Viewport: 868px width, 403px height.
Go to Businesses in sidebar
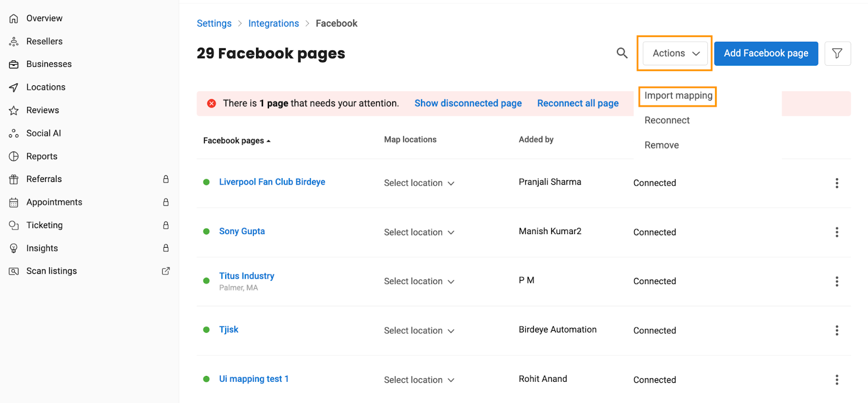(49, 64)
